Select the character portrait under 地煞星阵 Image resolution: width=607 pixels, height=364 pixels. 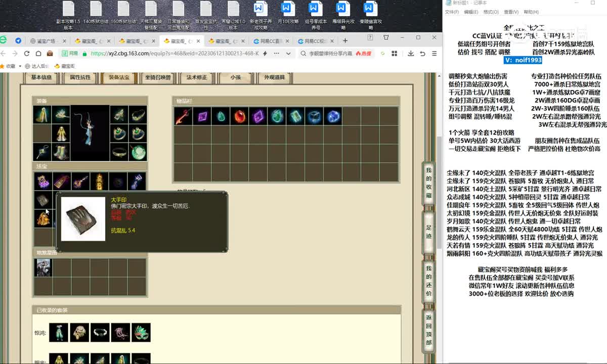point(43,267)
